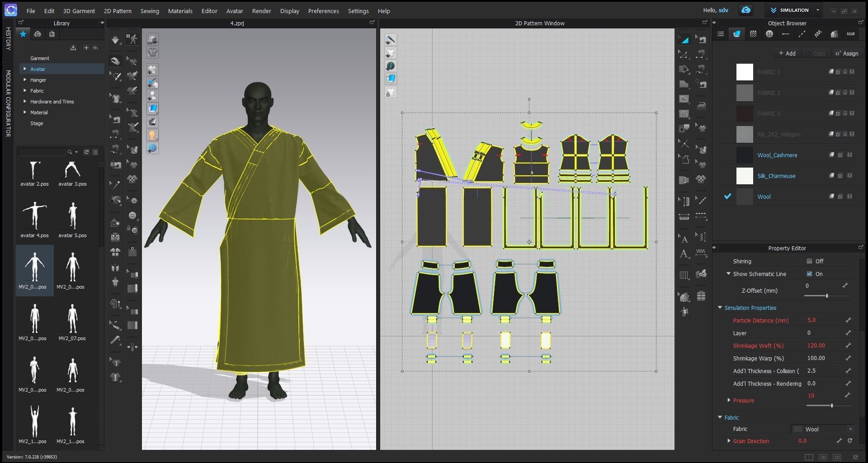Expand the Material tree item arrow
868x463 pixels.
coord(25,112)
